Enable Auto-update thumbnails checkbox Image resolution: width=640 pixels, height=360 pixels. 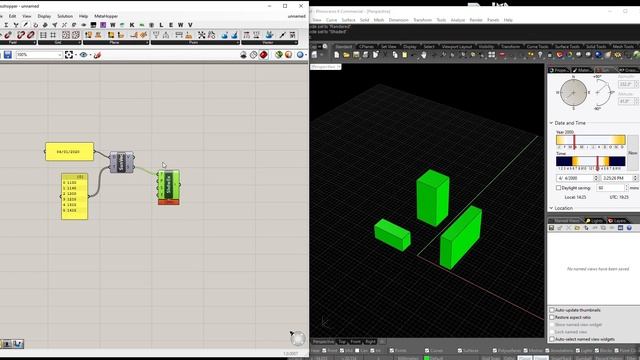point(551,310)
